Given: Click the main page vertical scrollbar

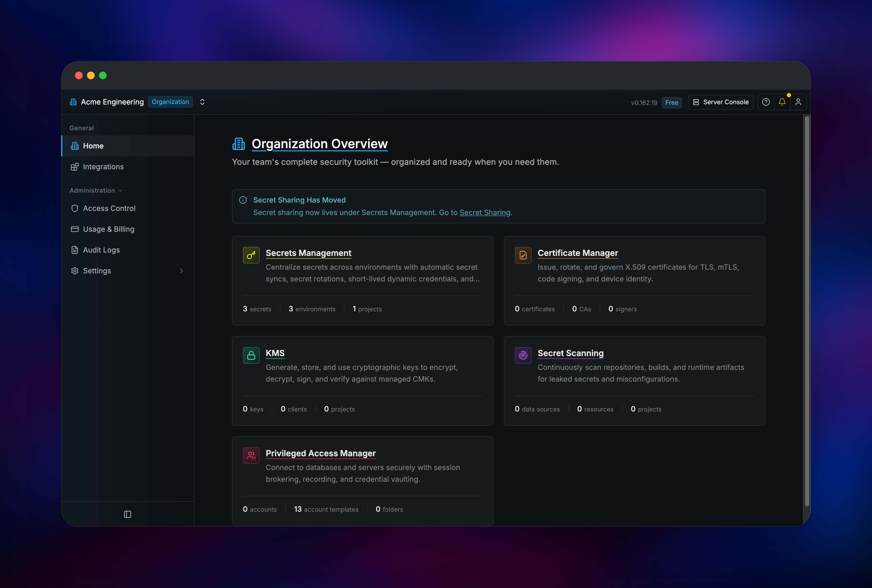Looking at the screenshot, I should tap(807, 311).
